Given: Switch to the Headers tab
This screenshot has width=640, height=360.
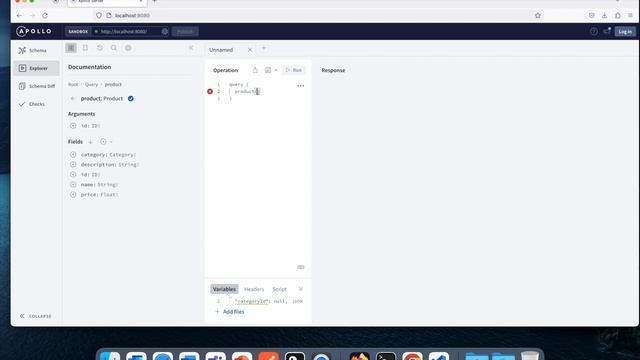Looking at the screenshot, I should [254, 289].
